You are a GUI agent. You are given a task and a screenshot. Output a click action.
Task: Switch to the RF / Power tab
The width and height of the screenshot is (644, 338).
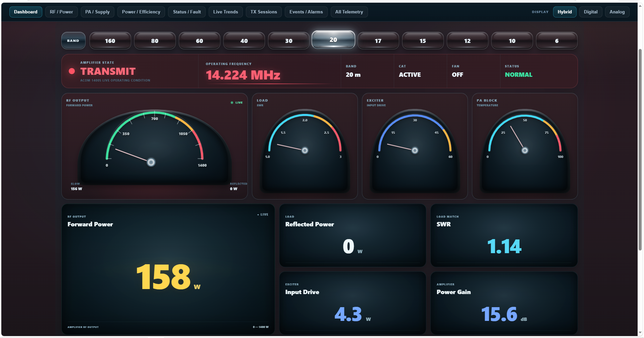(x=61, y=12)
